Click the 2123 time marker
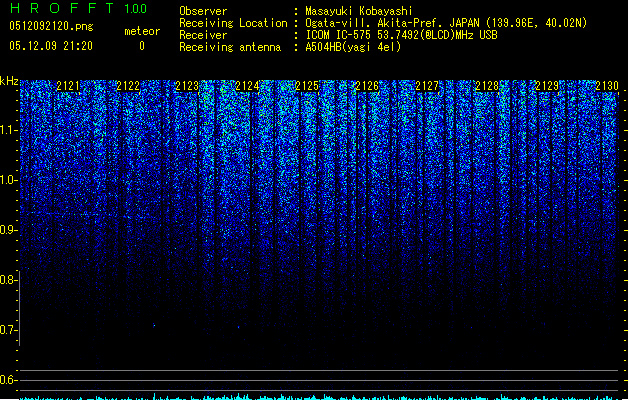The height and width of the screenshot is (400, 629). point(187,86)
